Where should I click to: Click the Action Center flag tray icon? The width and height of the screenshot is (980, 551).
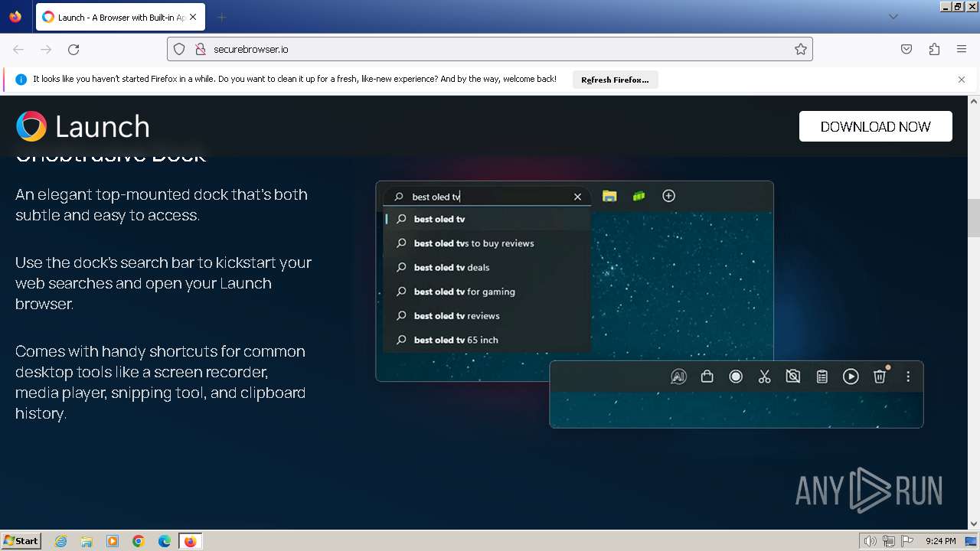[907, 541]
